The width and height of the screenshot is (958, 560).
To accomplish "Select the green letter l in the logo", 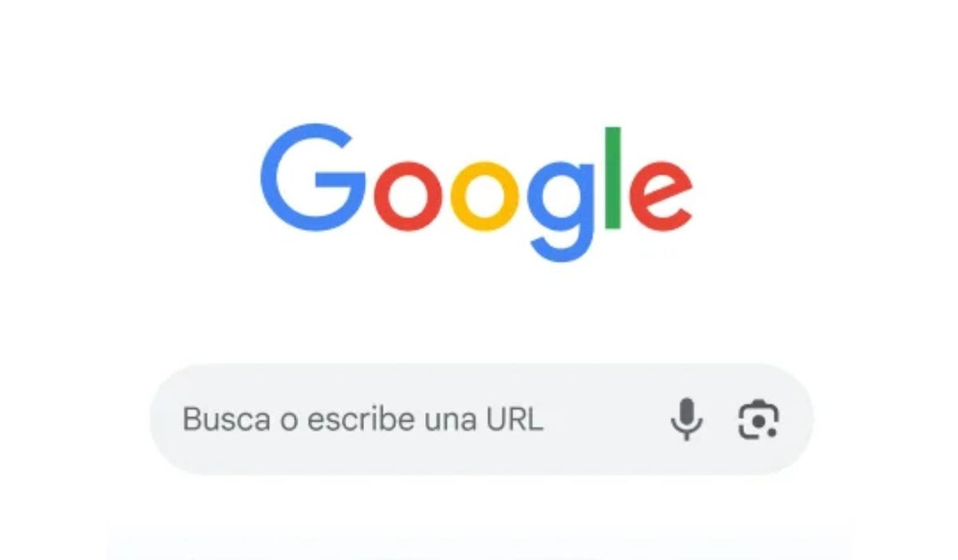I will coord(612,176).
